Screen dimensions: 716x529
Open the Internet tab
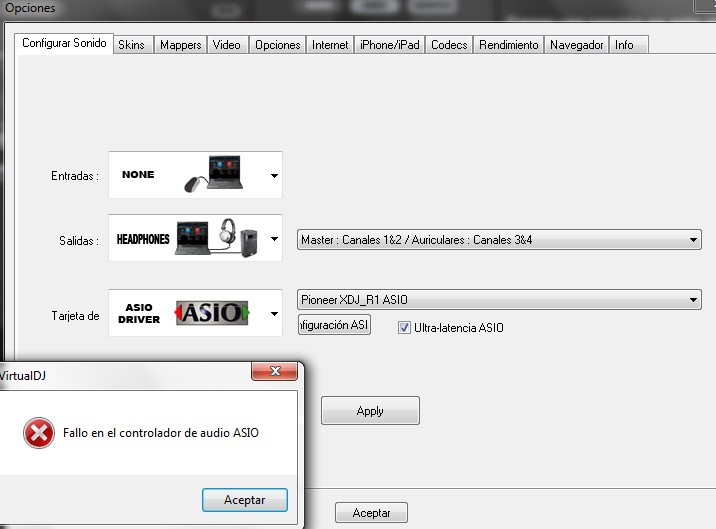click(330, 45)
